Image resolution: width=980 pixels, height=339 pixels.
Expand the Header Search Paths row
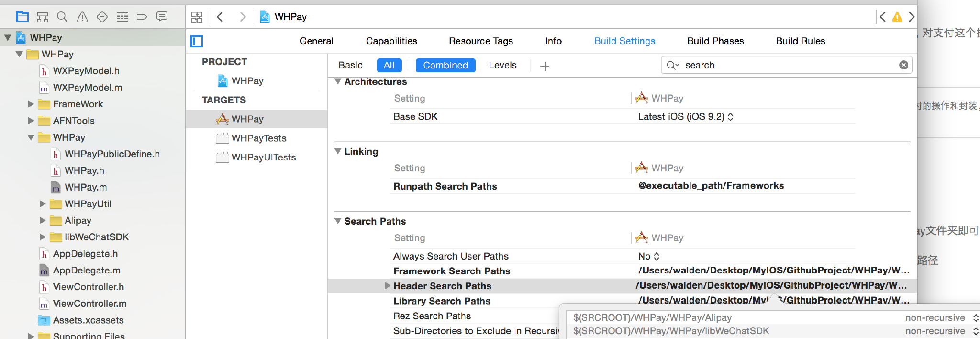387,286
